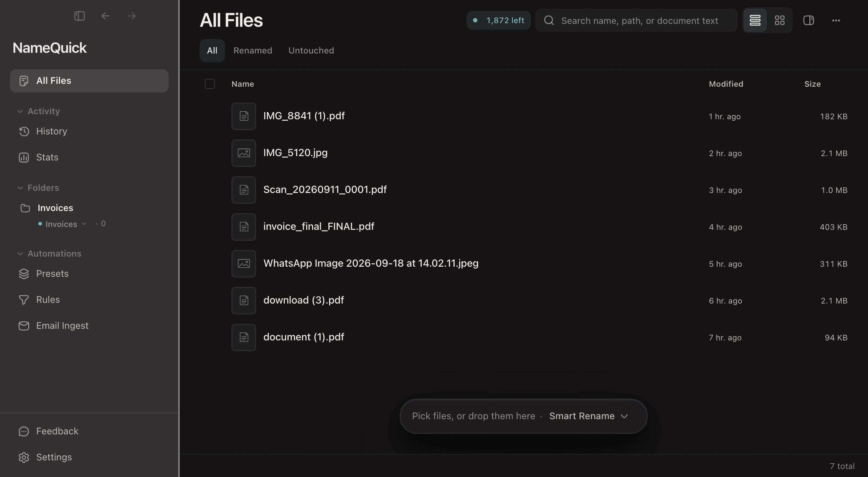The height and width of the screenshot is (477, 868).
Task: Switch to grid view layout
Action: [780, 20]
